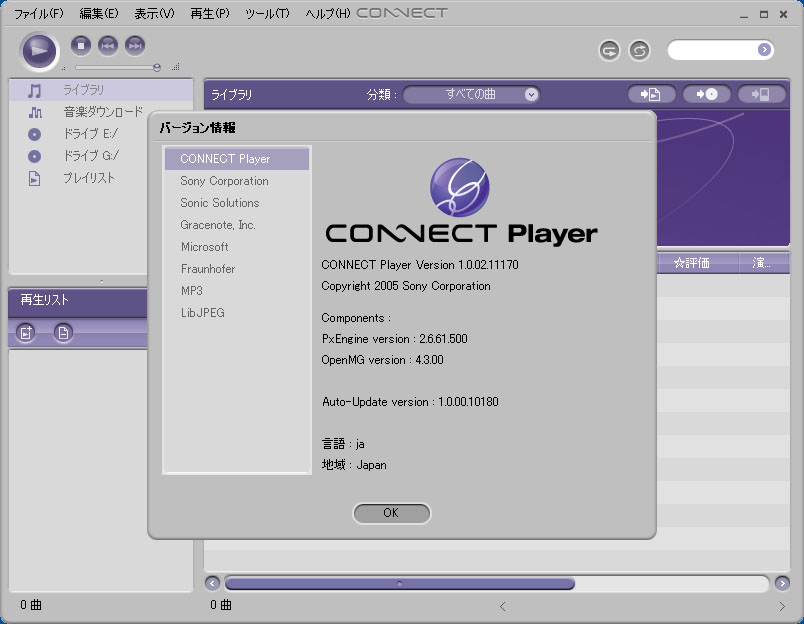
Task: Click the scroll right arrow button
Action: point(782,583)
